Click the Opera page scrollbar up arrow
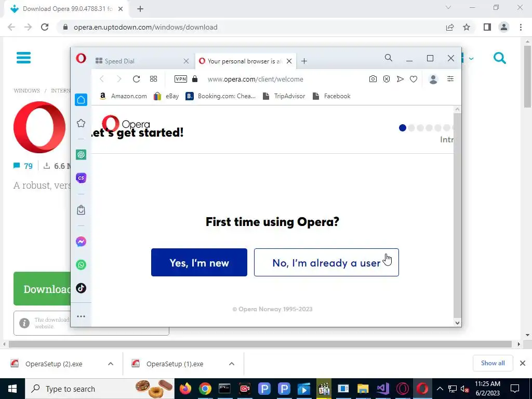Viewport: 532px width, 399px height. 457,109
